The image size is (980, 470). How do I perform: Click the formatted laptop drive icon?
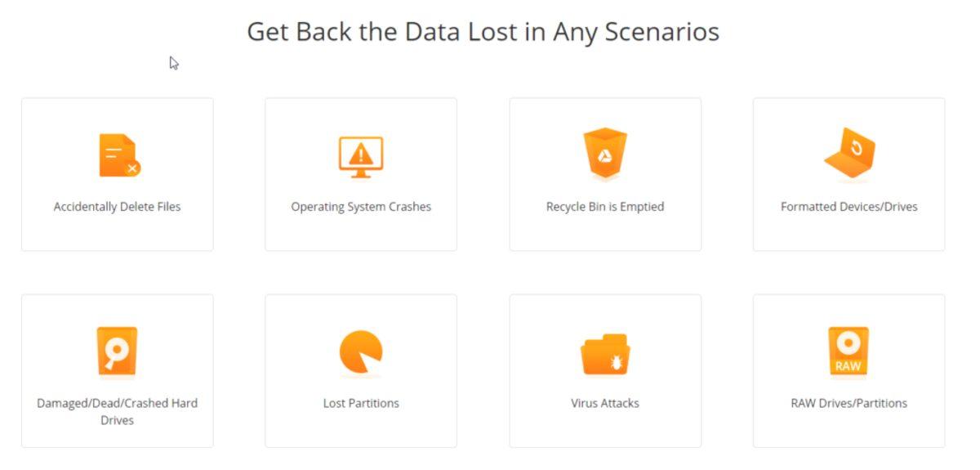tap(849, 154)
